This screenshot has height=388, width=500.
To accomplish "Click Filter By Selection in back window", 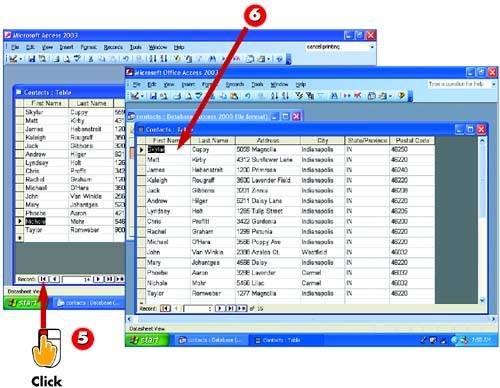I will [x=177, y=59].
